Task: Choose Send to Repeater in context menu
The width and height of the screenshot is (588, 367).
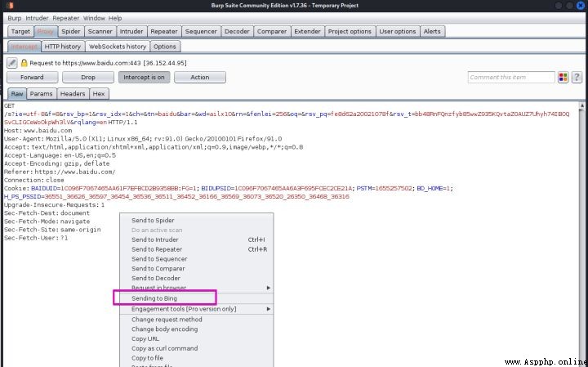Action: pos(197,249)
